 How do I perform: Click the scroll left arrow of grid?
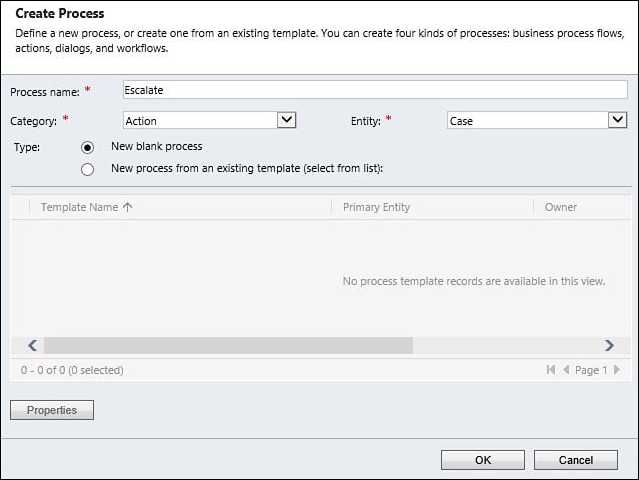[32, 345]
